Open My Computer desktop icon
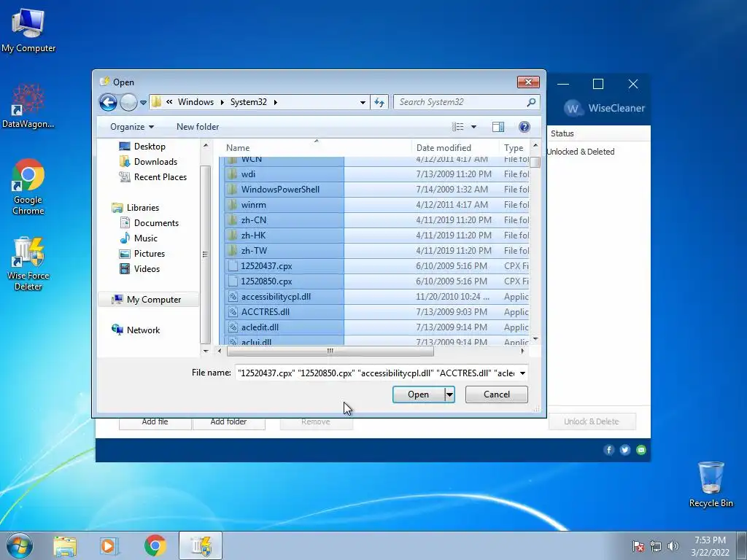The height and width of the screenshot is (560, 747). (x=28, y=31)
